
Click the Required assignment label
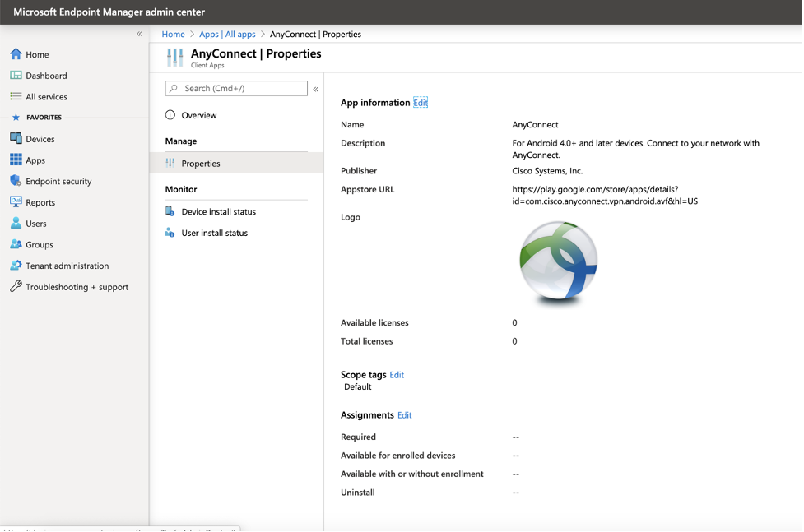point(358,437)
